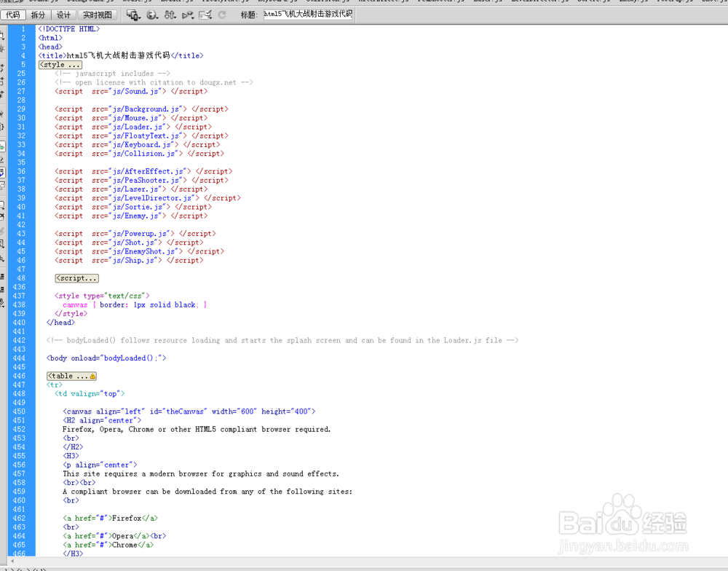Click the js/Keyboard.js script line
This screenshot has height=571, width=728.
pyautogui.click(x=138, y=144)
